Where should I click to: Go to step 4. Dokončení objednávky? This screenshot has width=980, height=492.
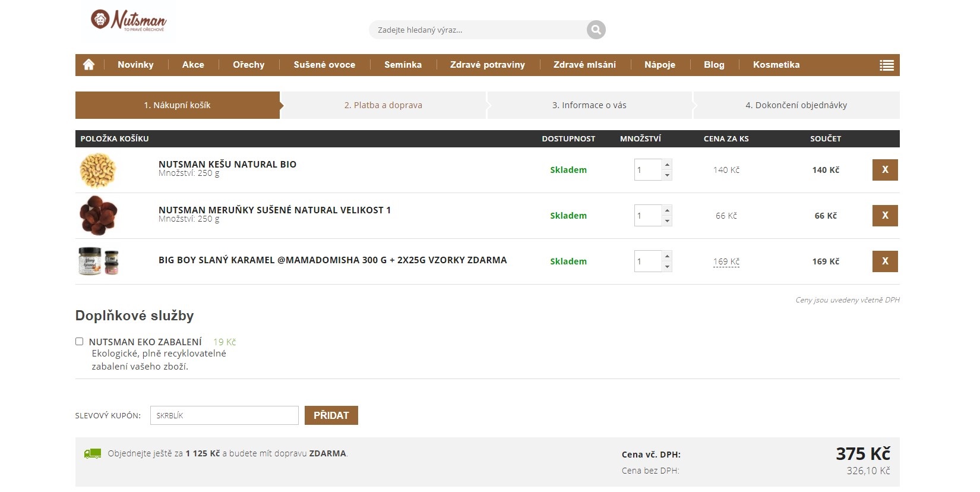pos(796,105)
